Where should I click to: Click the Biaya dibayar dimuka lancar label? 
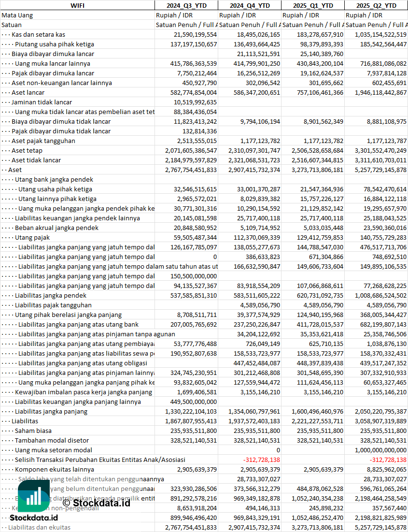click(x=53, y=54)
